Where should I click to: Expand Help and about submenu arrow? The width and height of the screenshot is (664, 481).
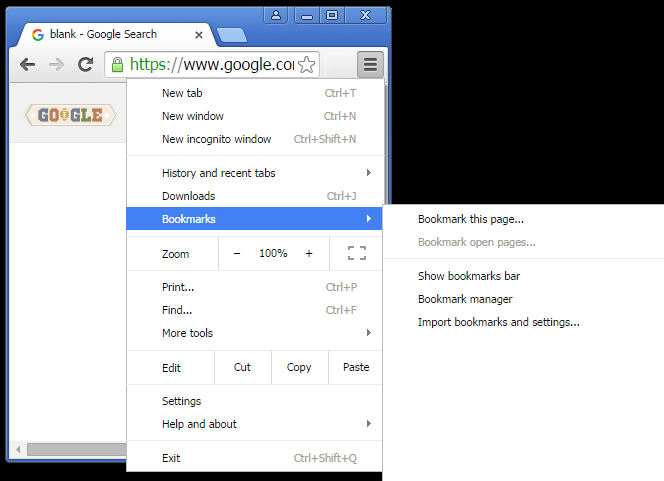369,424
